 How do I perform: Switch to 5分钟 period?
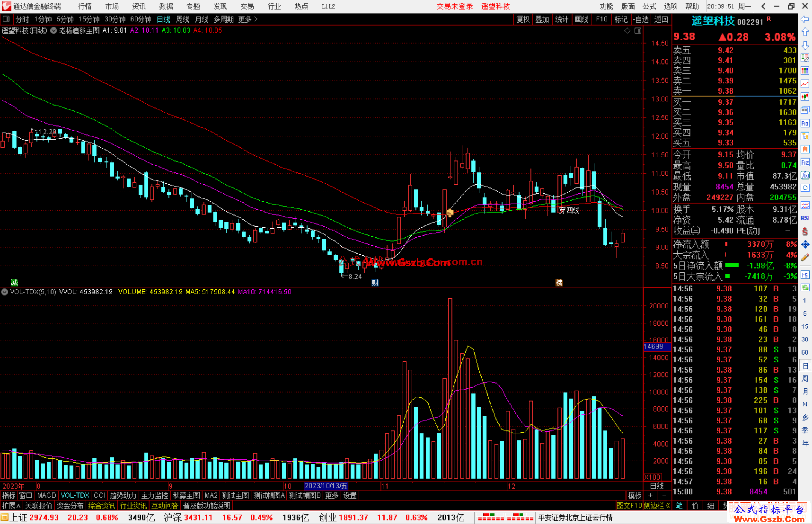(65, 19)
